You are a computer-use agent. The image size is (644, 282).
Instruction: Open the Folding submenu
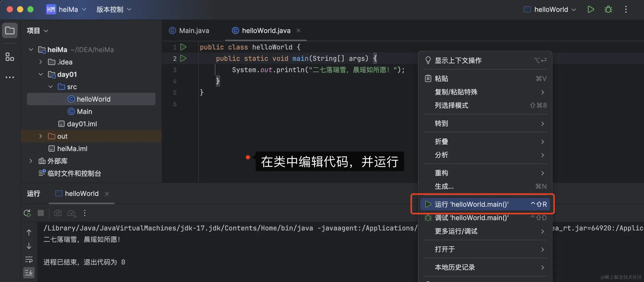tap(485, 142)
